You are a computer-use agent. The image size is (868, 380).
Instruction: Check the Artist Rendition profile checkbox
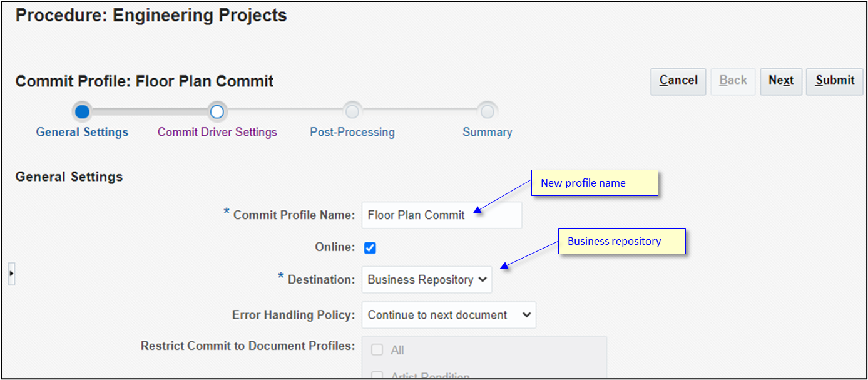[x=377, y=376]
